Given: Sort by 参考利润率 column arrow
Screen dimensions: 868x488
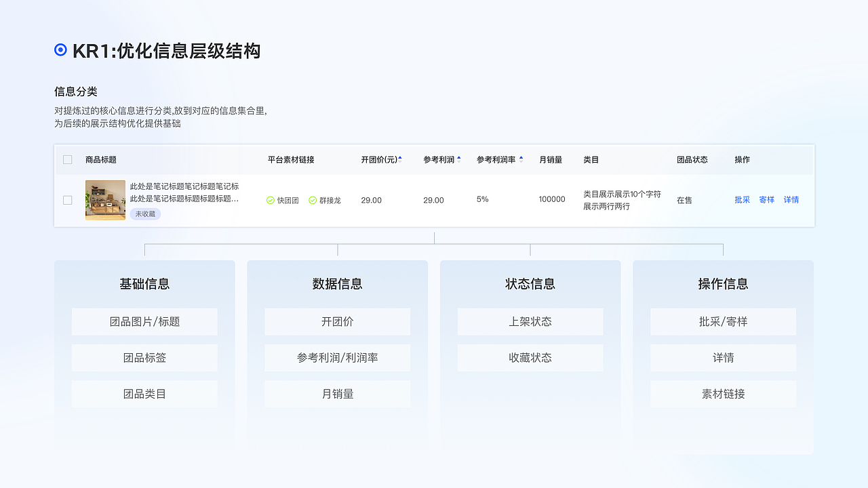Looking at the screenshot, I should [x=521, y=160].
